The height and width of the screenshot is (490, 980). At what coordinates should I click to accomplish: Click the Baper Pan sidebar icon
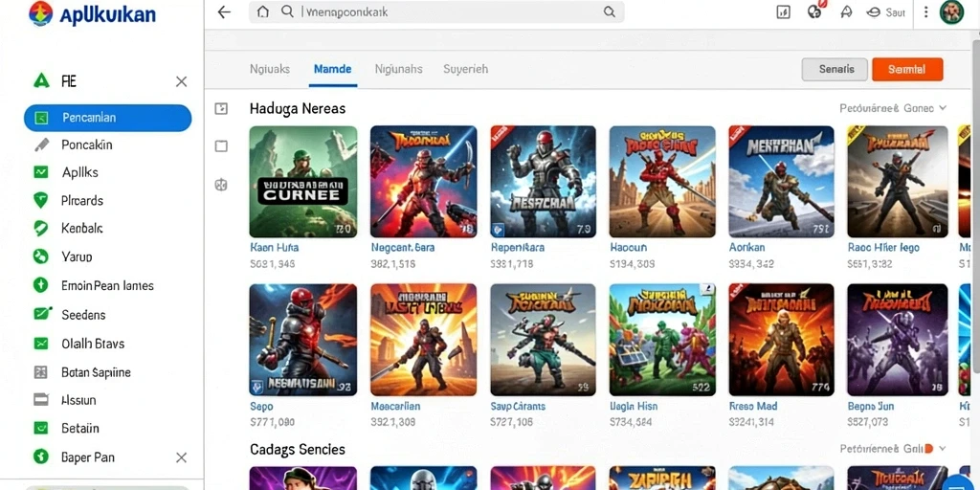point(40,457)
